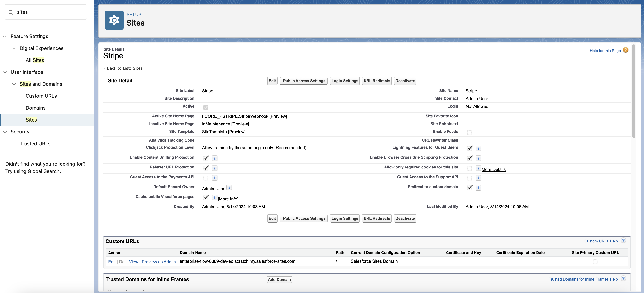The height and width of the screenshot is (293, 644).
Task: Open Domains in the sidebar
Action: click(x=36, y=108)
